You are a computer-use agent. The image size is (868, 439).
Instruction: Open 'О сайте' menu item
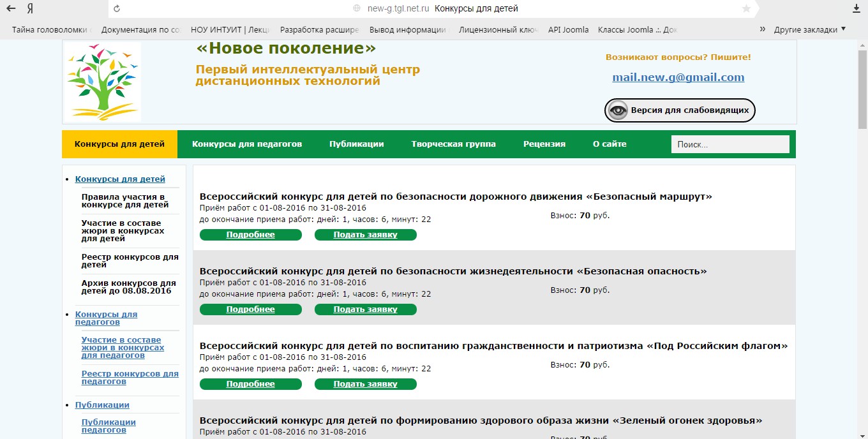coord(610,144)
